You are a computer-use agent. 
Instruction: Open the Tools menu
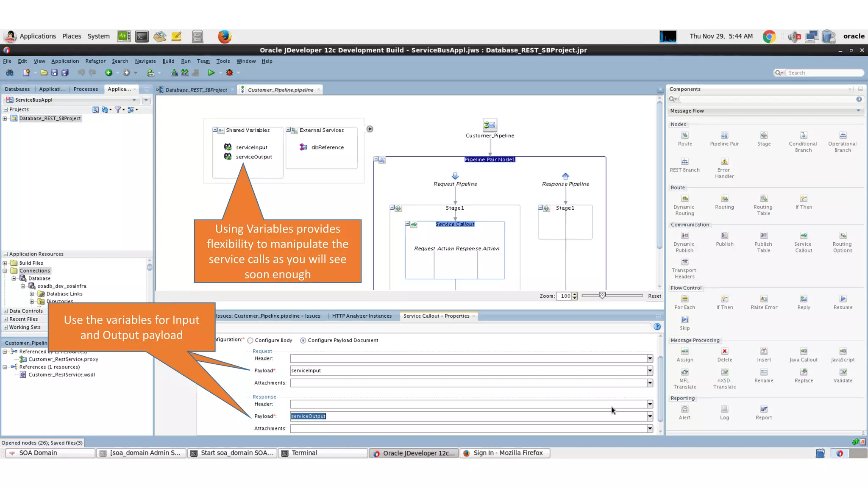click(223, 61)
